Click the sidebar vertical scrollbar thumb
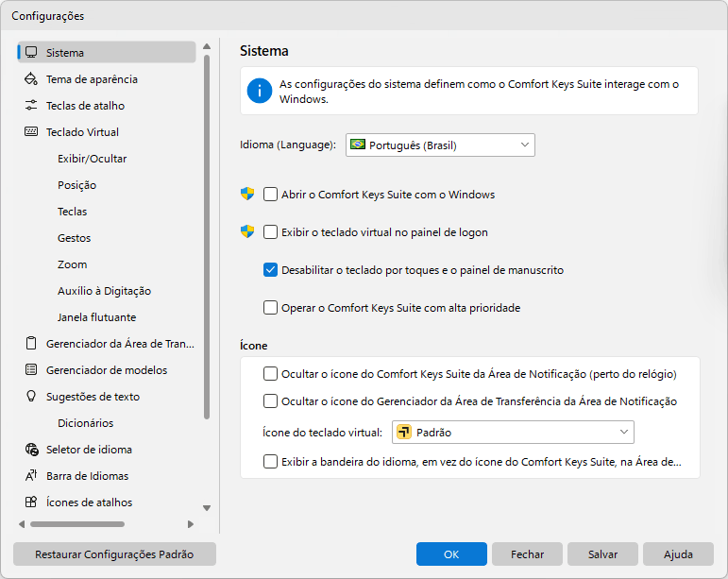Image resolution: width=728 pixels, height=579 pixels. point(207,237)
